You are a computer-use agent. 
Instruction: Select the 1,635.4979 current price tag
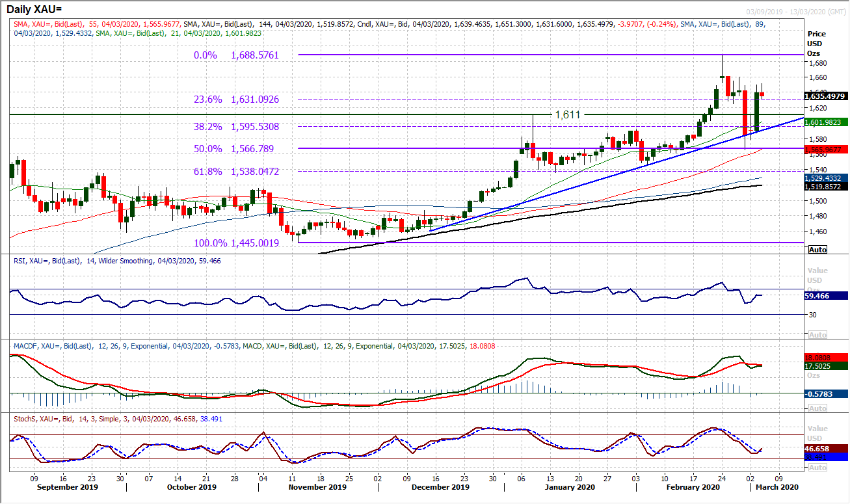tap(826, 96)
